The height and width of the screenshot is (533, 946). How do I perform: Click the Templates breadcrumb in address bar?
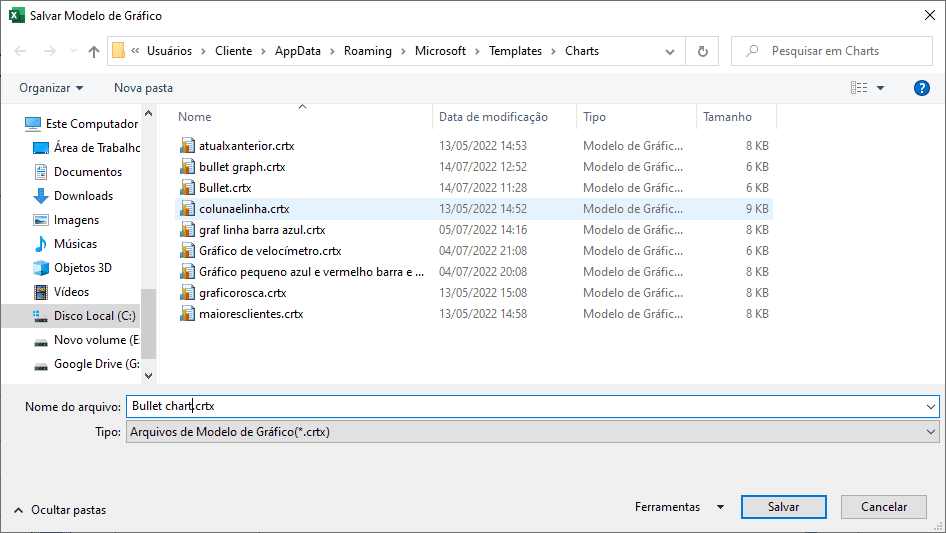point(515,51)
